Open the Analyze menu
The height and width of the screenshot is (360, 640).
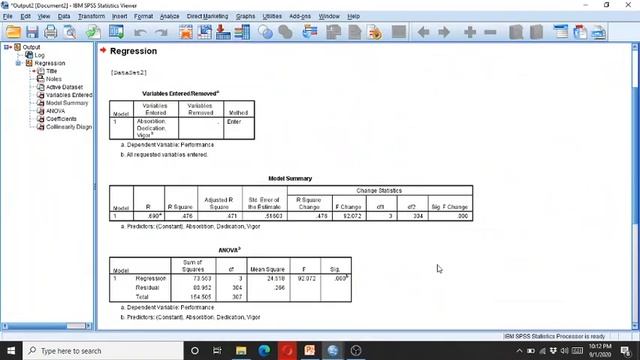click(x=169, y=16)
